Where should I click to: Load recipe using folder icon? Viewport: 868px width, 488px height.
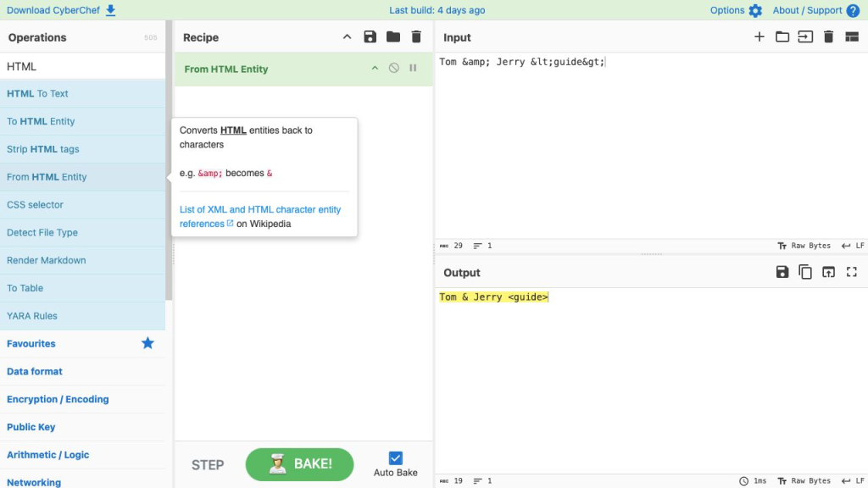393,37
